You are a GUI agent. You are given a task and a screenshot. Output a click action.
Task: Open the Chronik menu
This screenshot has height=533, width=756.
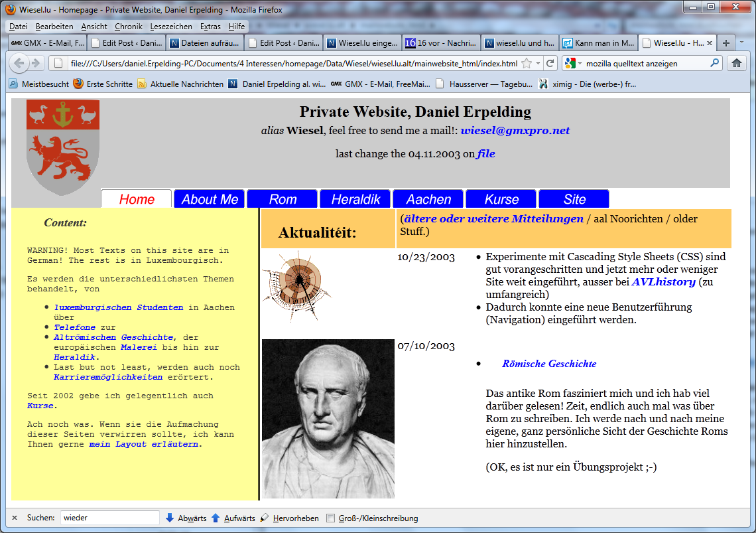128,27
